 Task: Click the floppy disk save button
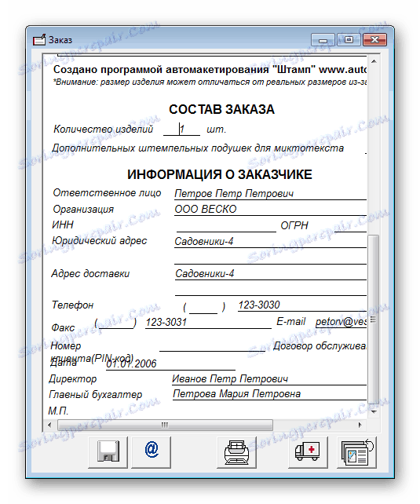[x=108, y=452]
